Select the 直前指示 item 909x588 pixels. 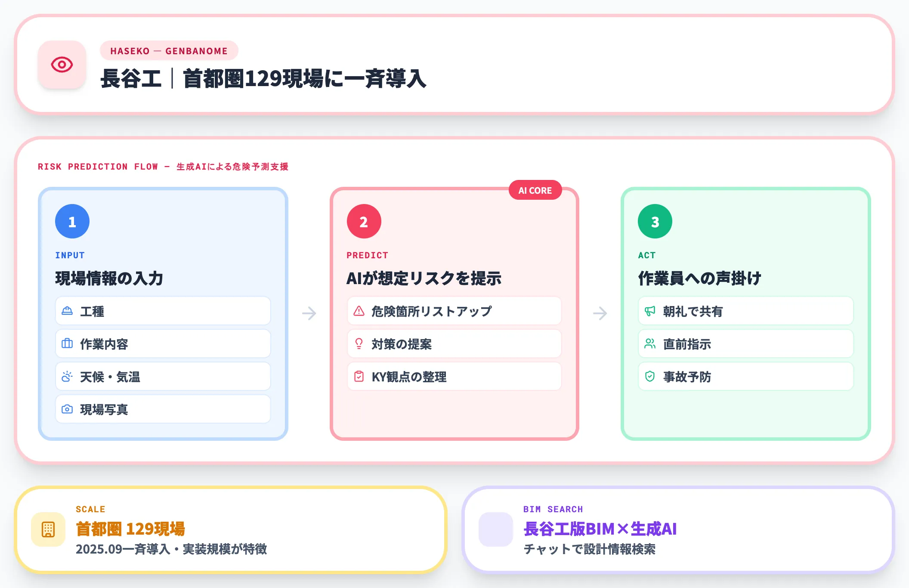coord(746,344)
